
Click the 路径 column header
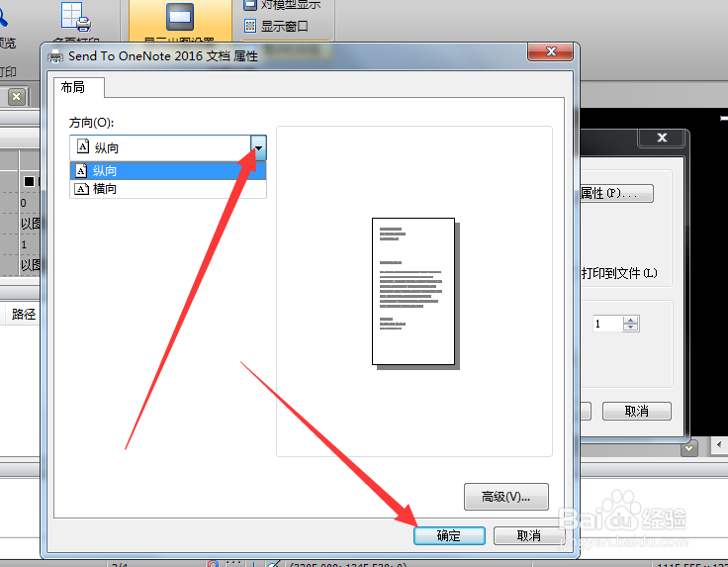pos(23,315)
